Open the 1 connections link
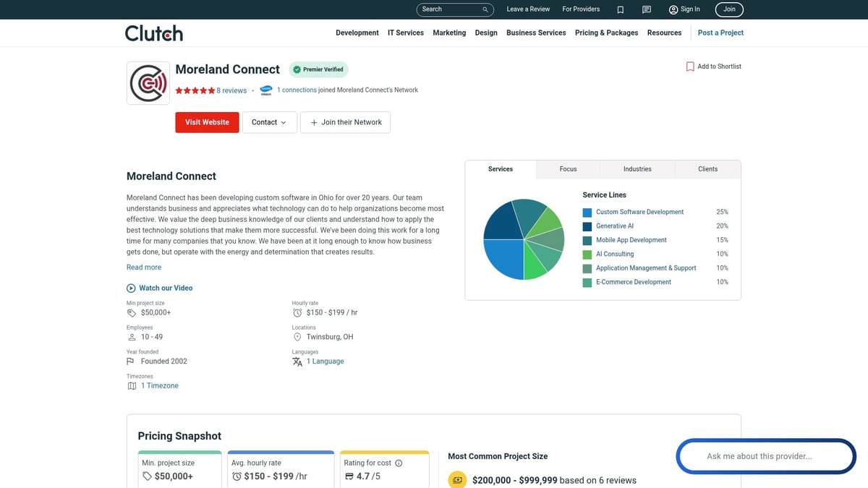The image size is (868, 488). pyautogui.click(x=297, y=90)
